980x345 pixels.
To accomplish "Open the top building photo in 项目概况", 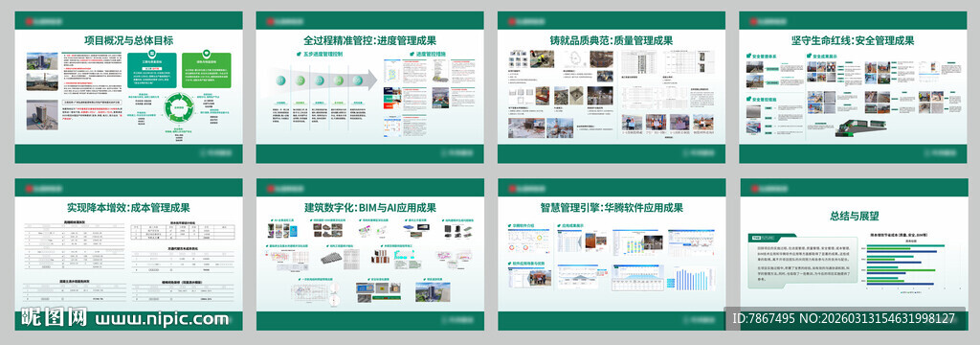I will (42, 61).
